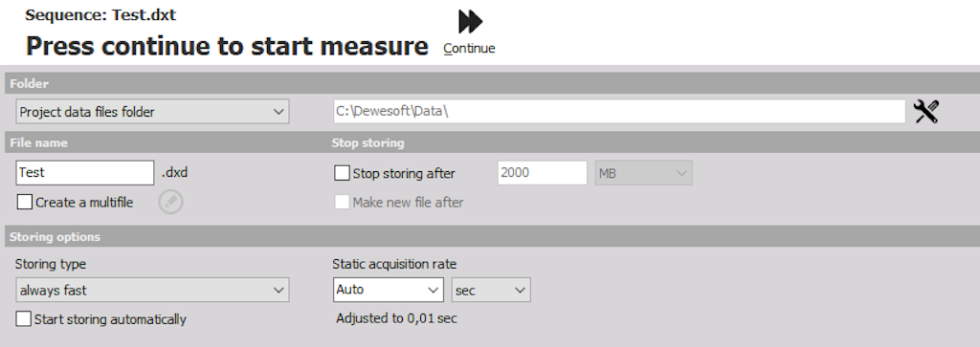This screenshot has height=347, width=980.
Task: Open the Static acquisition rate Auto dropdown
Action: [x=389, y=290]
